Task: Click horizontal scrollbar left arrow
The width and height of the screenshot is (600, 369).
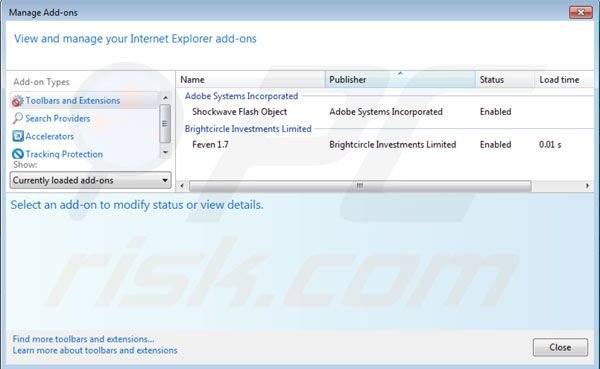Action: click(x=182, y=186)
